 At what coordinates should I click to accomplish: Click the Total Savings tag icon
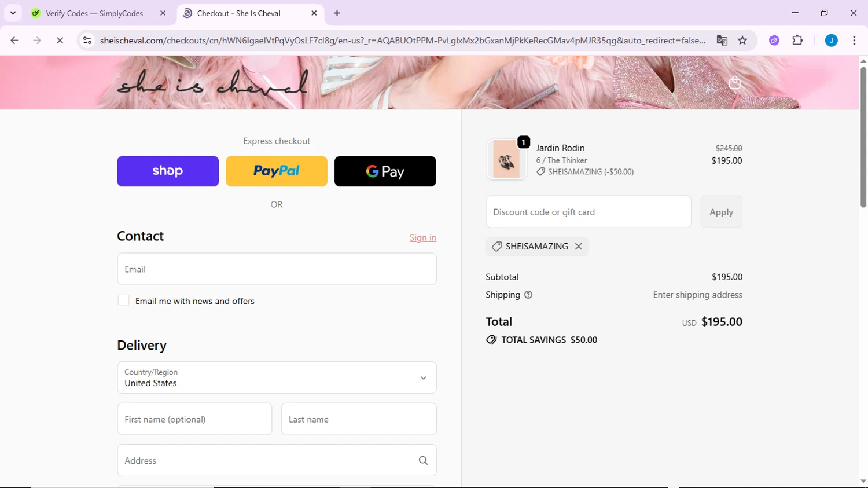[x=491, y=340]
